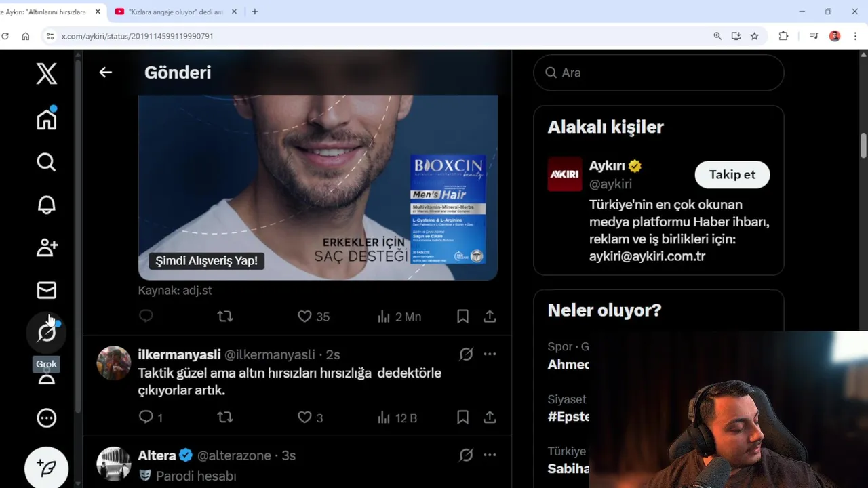Open the Bioxcin ad image
The height and width of the screenshot is (488, 868).
click(x=318, y=187)
